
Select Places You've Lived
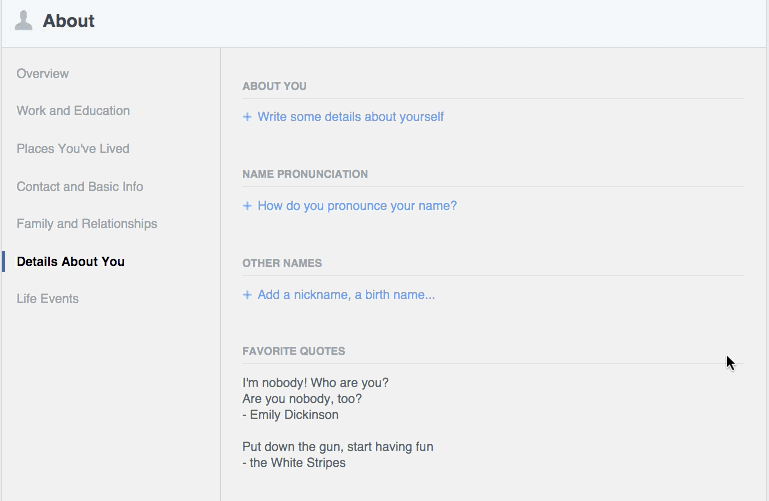(73, 149)
